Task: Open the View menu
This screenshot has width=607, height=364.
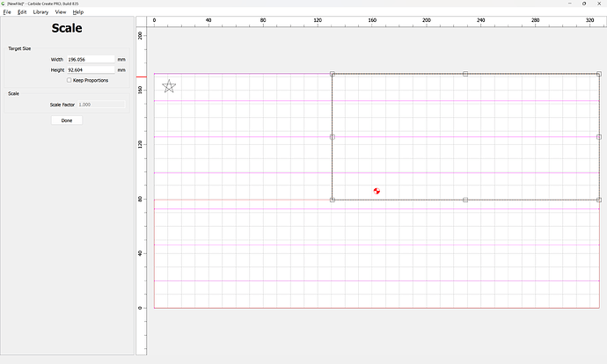Action: click(x=61, y=12)
